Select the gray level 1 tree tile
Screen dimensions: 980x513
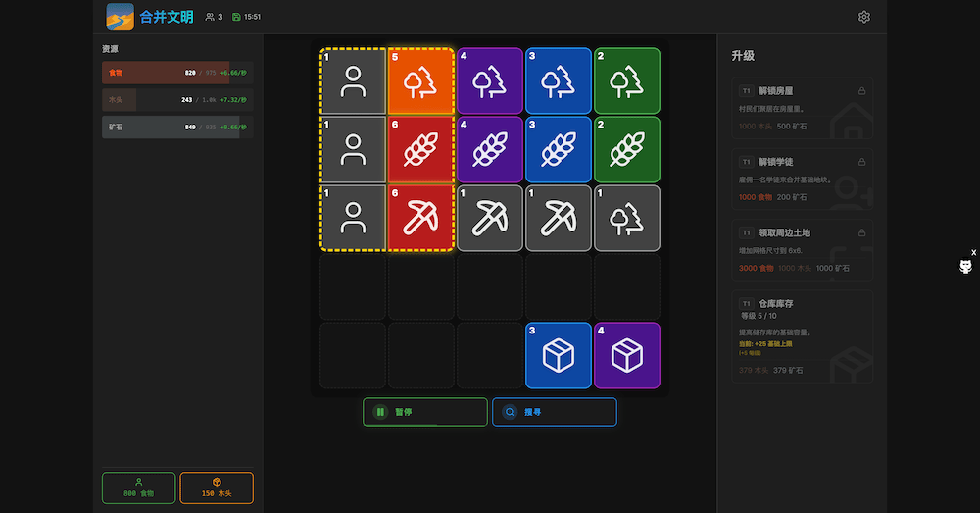coord(627,218)
